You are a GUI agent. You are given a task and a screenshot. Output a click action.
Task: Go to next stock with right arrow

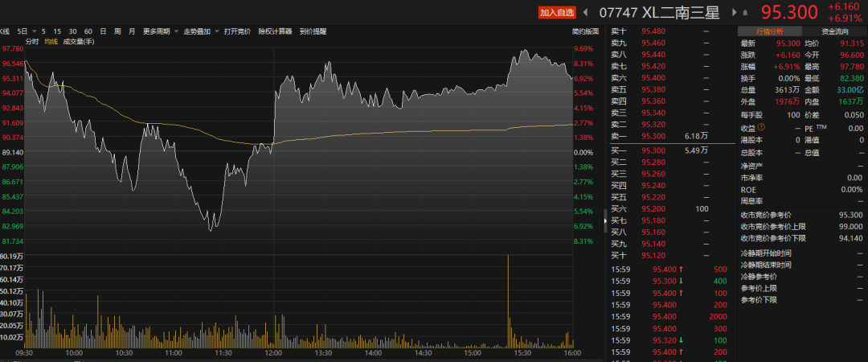(x=735, y=12)
